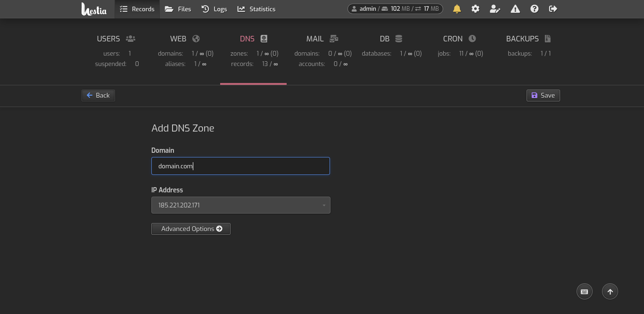Click the warning triangle icon
644x314 pixels.
[515, 9]
